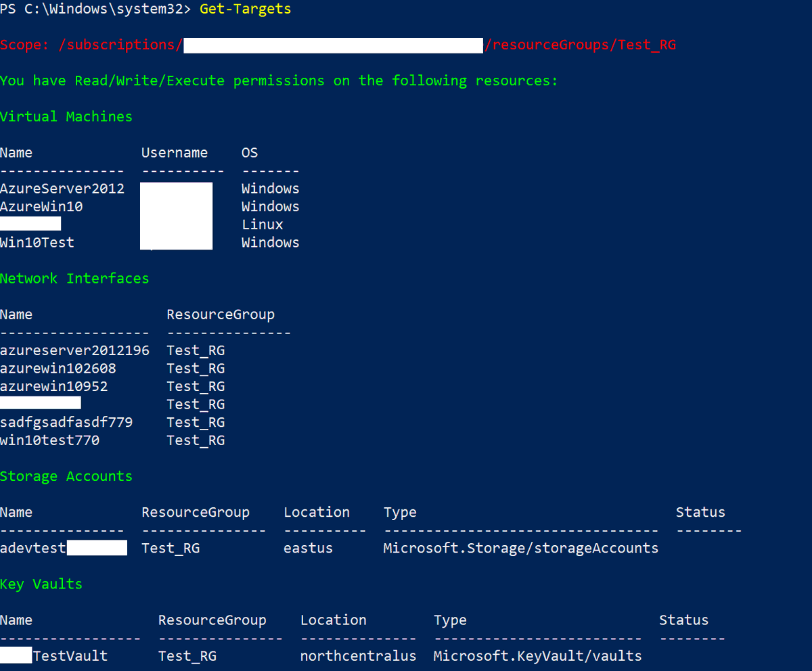Viewport: 812px width, 671px height.
Task: Click 'Test_RG' in the sadfgsadfasdf779 row
Action: tap(196, 422)
